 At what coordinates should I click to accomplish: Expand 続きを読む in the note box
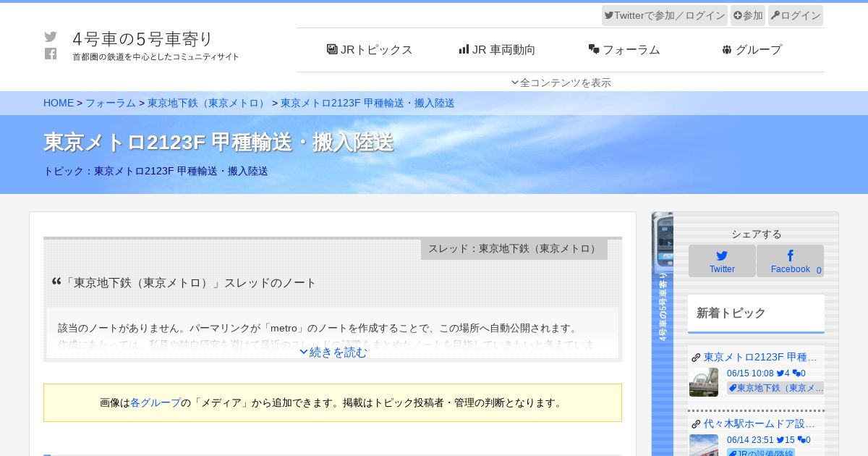333,352
